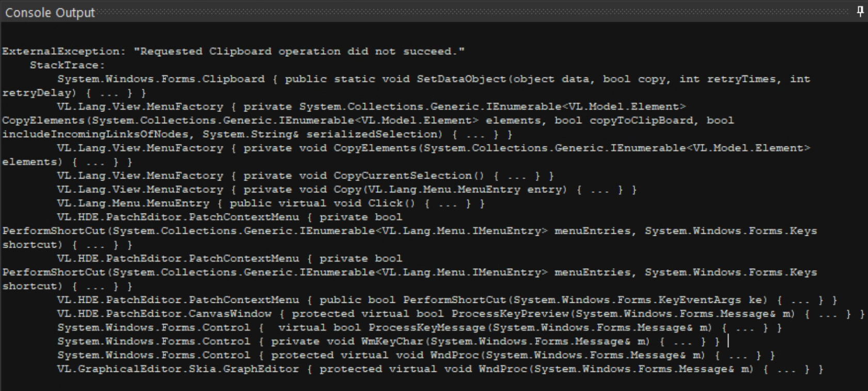This screenshot has height=391, width=868.
Task: Click the StackTrace: label
Action: coord(67,66)
